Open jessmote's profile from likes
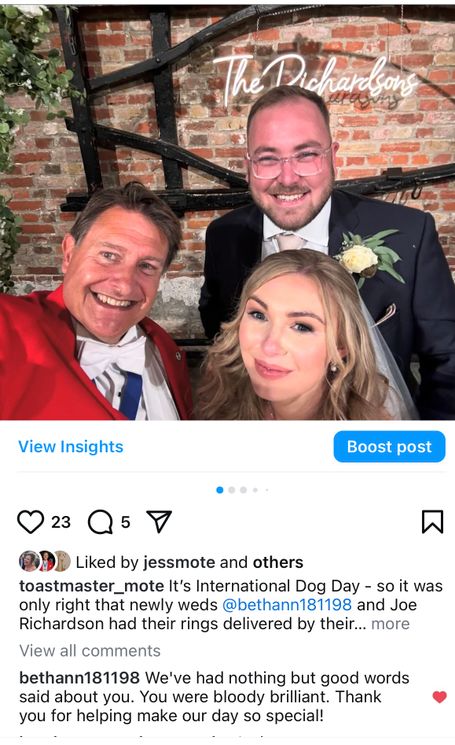Image resolution: width=455 pixels, height=745 pixels. coord(179,563)
